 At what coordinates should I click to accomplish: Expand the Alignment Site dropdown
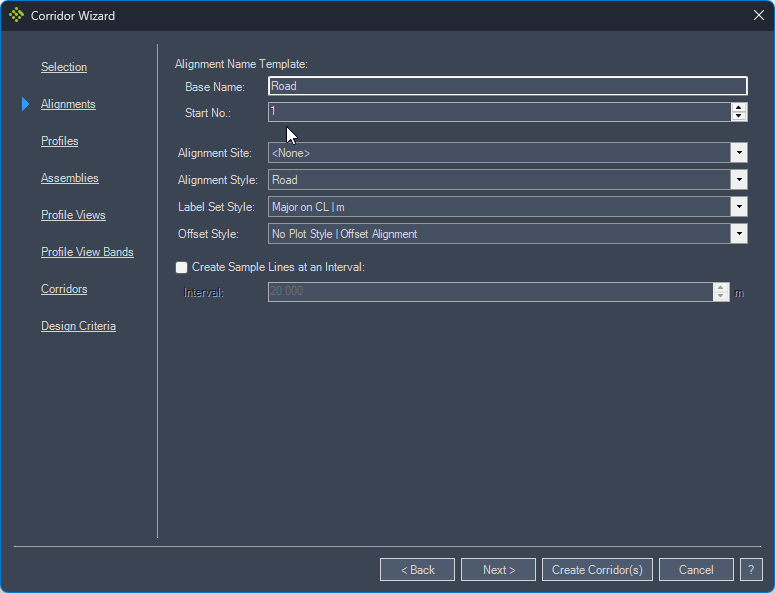(x=739, y=153)
